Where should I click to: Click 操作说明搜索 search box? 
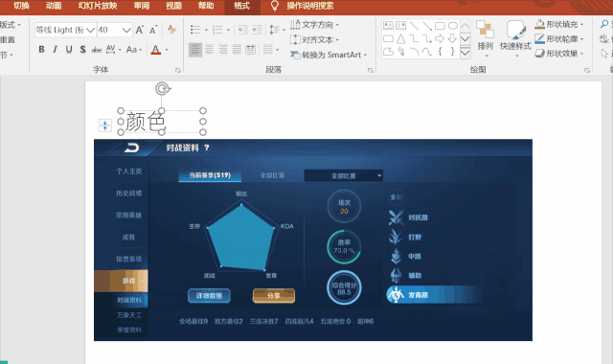click(x=310, y=6)
